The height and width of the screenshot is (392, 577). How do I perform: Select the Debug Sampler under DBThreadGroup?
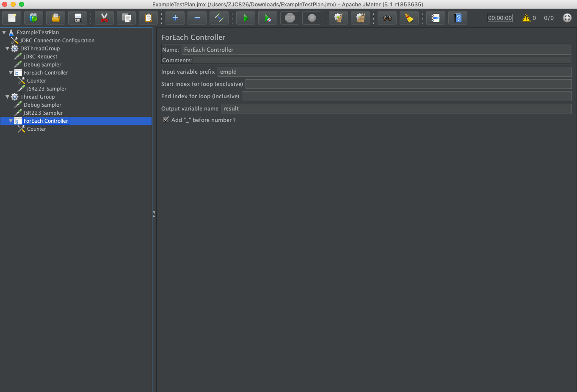(x=42, y=64)
